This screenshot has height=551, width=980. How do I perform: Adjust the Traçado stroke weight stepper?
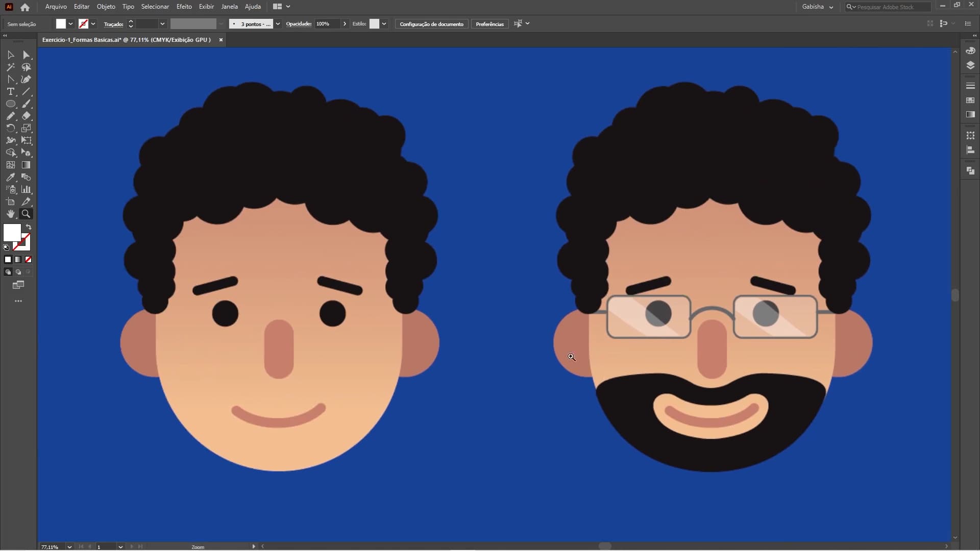[131, 24]
